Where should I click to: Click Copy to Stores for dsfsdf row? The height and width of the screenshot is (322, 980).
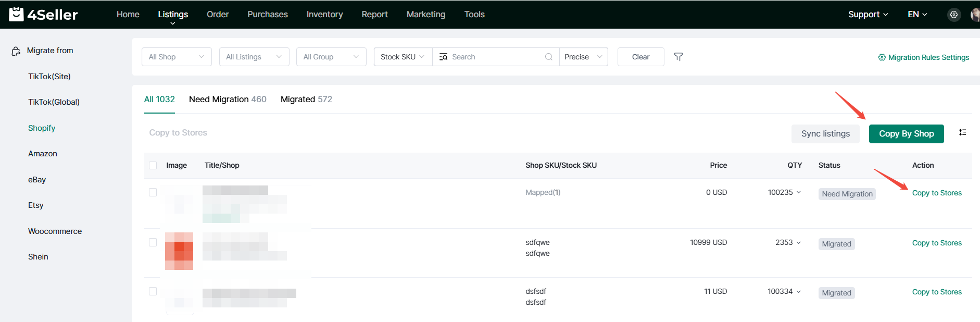point(937,292)
